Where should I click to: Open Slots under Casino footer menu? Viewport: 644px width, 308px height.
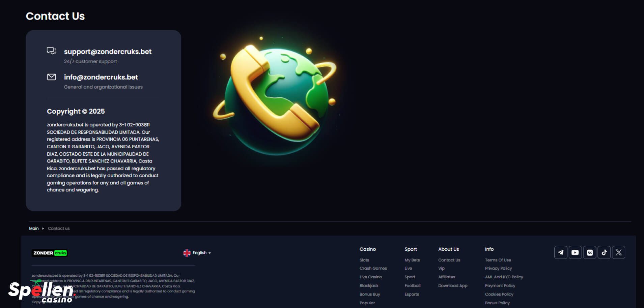point(364,260)
